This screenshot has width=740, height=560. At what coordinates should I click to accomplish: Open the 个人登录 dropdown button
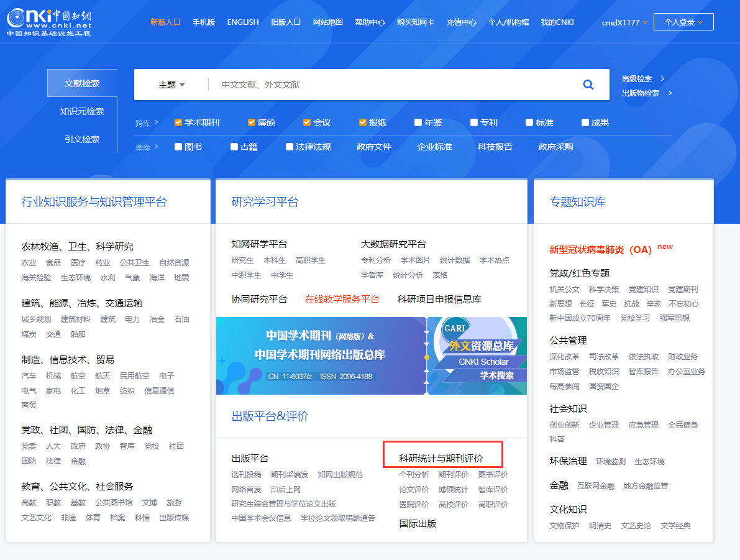pos(683,22)
